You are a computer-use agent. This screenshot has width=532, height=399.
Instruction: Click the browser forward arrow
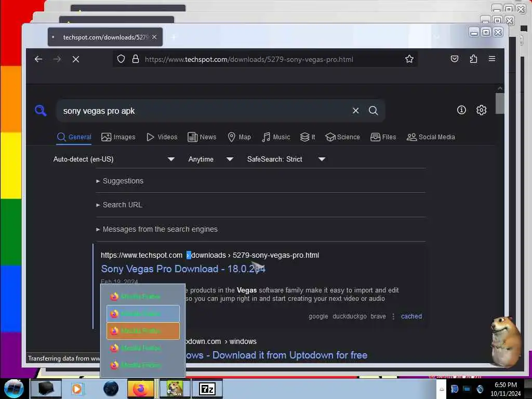click(57, 59)
